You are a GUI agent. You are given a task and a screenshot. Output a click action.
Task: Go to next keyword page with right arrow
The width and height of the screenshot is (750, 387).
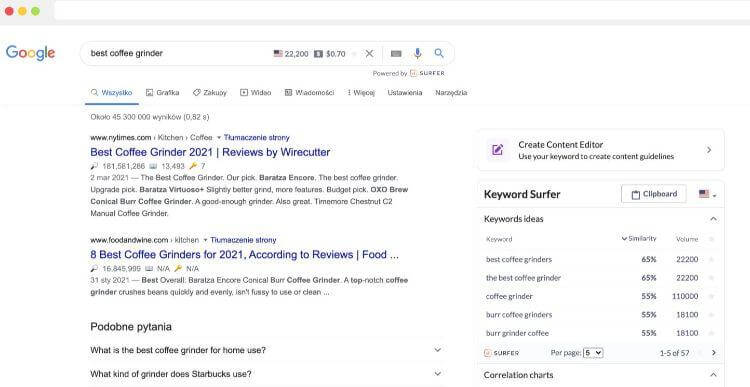(x=714, y=353)
